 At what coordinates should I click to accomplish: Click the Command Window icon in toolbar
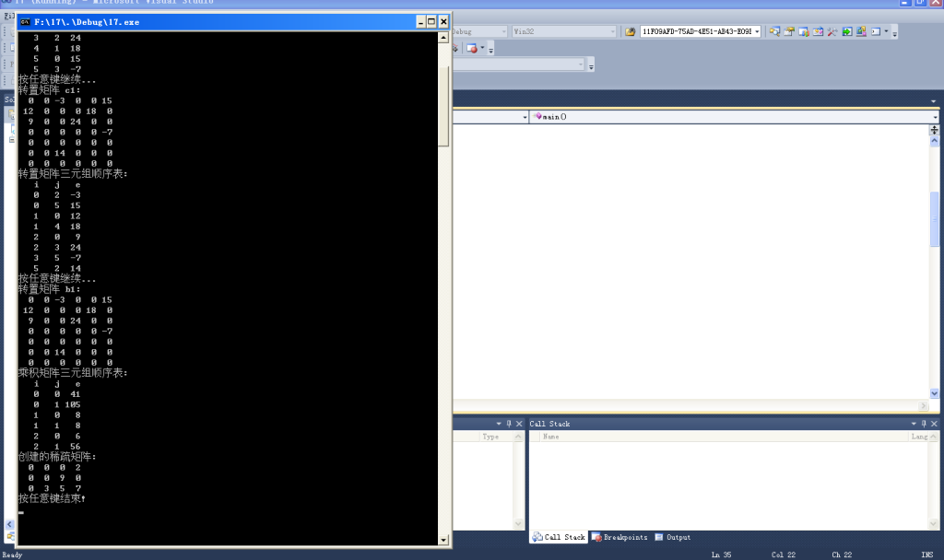(x=876, y=32)
